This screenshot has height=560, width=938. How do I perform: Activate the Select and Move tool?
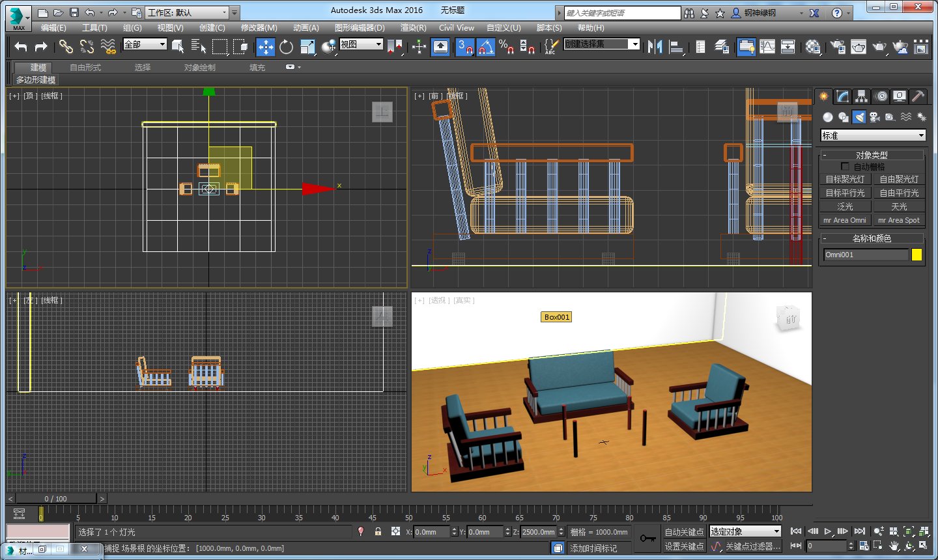[266, 47]
